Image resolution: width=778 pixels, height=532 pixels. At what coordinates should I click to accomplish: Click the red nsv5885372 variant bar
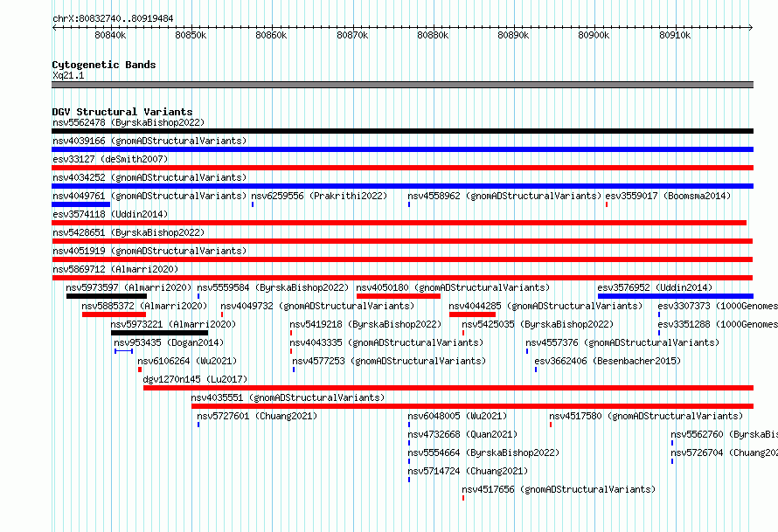115,314
